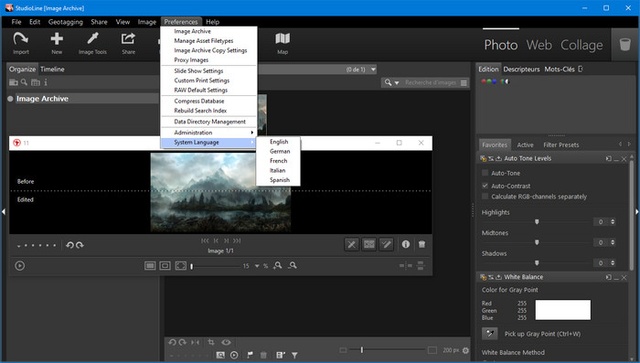Image resolution: width=640 pixels, height=363 pixels.
Task: Click the trash bin in top-right corner
Action: coord(625,44)
